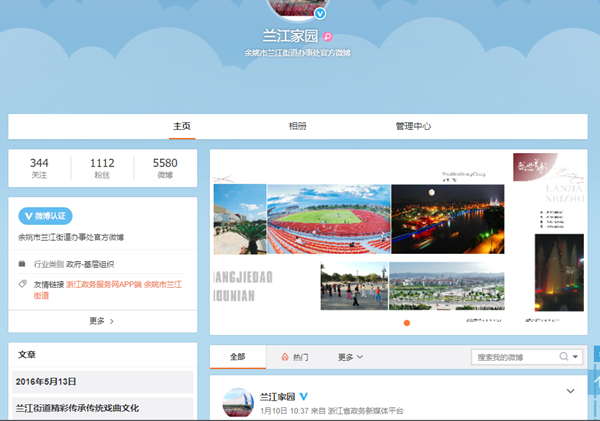Click the orange carousel indicator dot
The image size is (600, 421).
(x=407, y=323)
